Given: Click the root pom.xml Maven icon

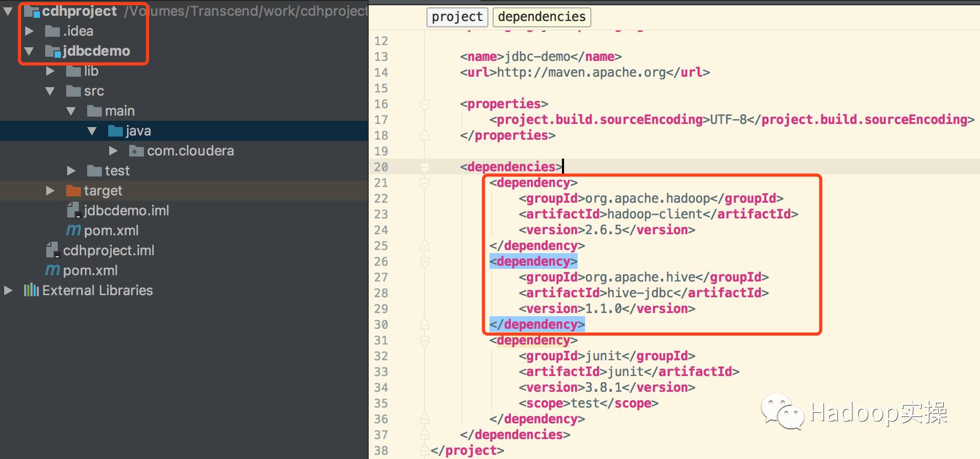Looking at the screenshot, I should [x=53, y=270].
